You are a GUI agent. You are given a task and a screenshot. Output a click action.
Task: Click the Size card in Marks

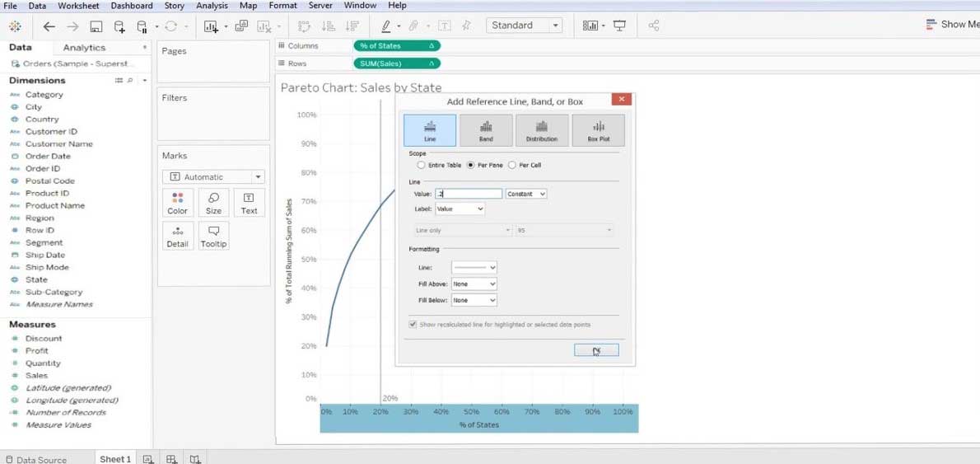pyautogui.click(x=214, y=204)
